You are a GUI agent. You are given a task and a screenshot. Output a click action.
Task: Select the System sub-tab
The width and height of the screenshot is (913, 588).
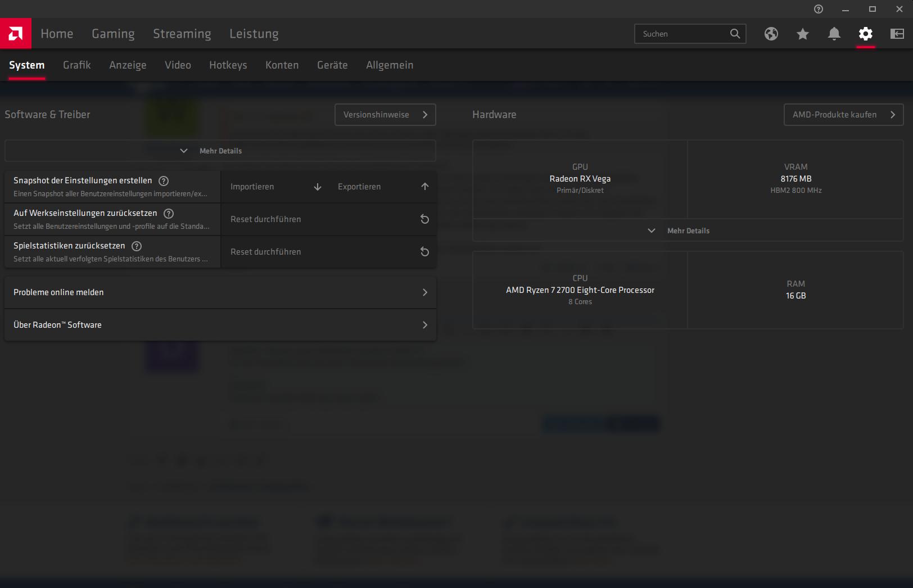[26, 65]
